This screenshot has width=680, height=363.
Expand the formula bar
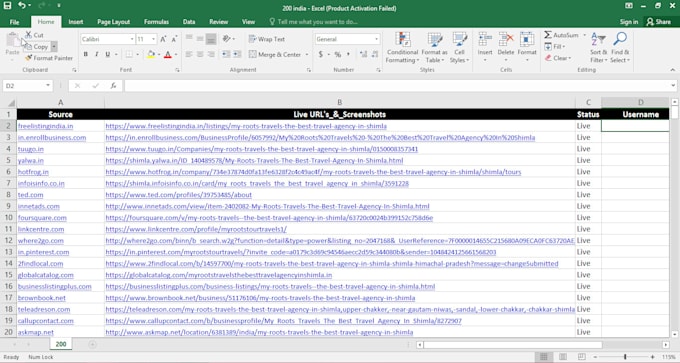point(673,85)
